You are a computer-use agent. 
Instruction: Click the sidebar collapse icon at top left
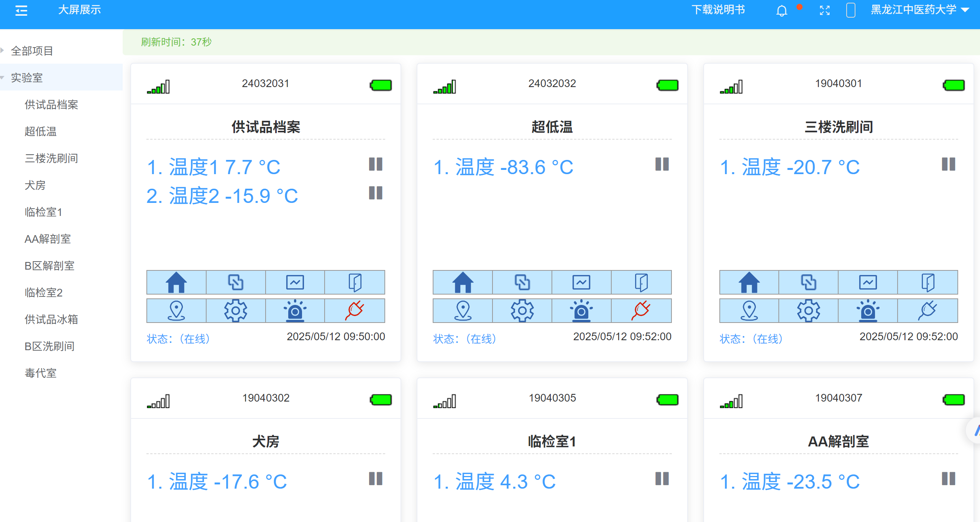click(21, 10)
